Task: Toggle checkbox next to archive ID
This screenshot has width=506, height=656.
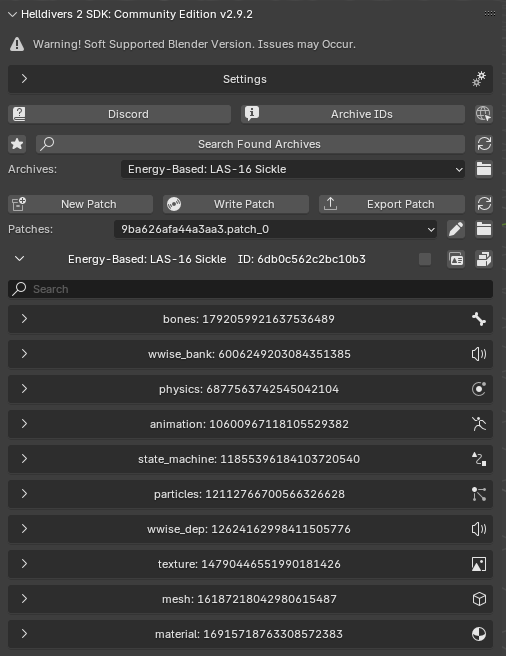Action: click(x=425, y=259)
